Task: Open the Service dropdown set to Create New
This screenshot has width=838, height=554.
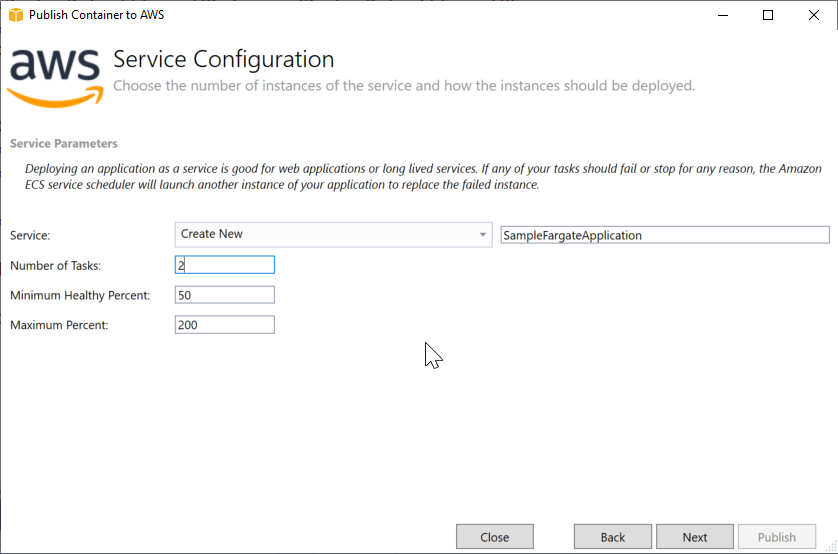Action: point(333,235)
